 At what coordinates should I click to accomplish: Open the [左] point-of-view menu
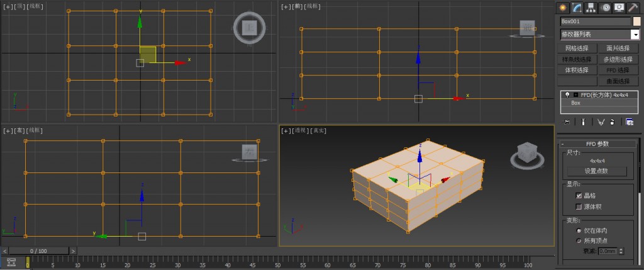pyautogui.click(x=19, y=130)
